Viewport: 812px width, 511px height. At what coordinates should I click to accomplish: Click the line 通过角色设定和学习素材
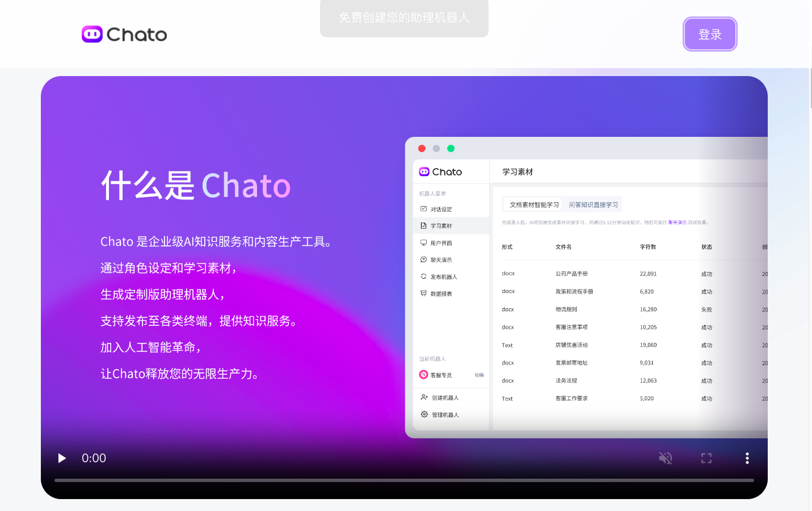168,268
